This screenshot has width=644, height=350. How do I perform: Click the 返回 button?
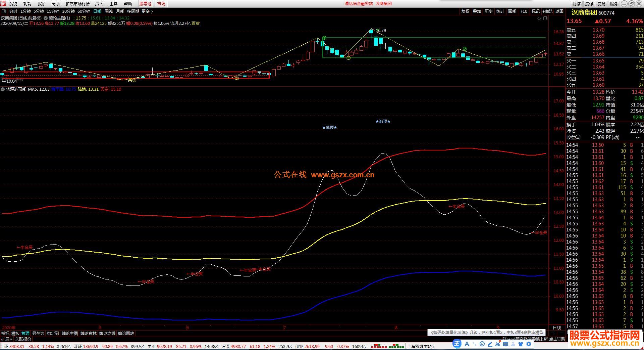click(559, 11)
